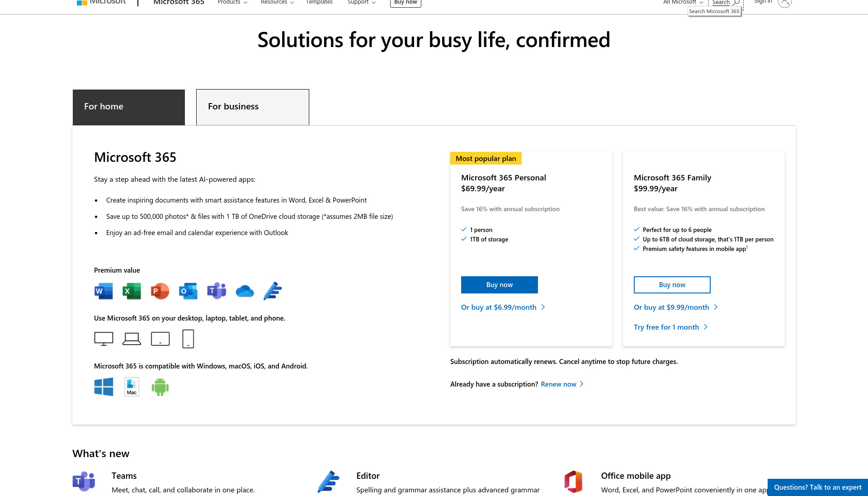This screenshot has height=496, width=868.
Task: Expand the Products dropdown menu
Action: click(x=232, y=2)
